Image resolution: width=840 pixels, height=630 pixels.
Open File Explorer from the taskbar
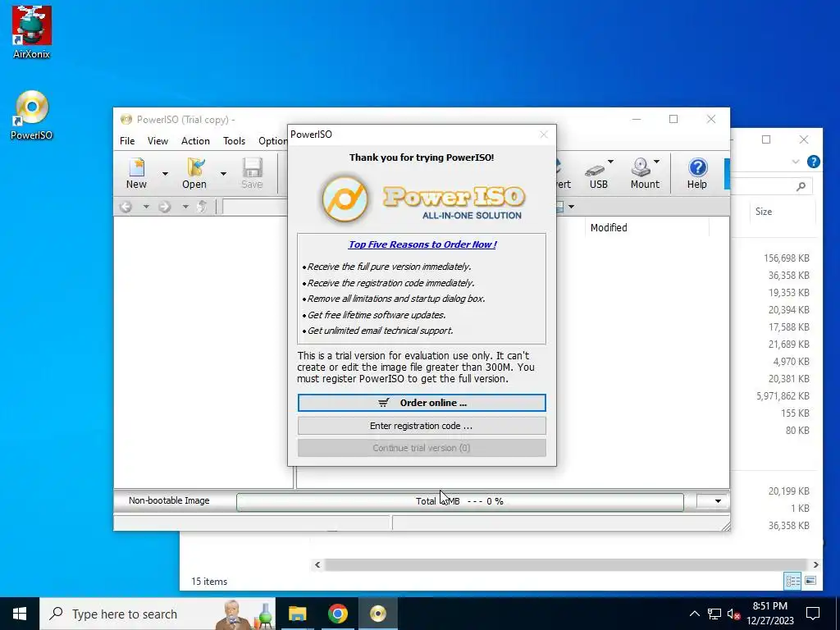click(x=297, y=614)
